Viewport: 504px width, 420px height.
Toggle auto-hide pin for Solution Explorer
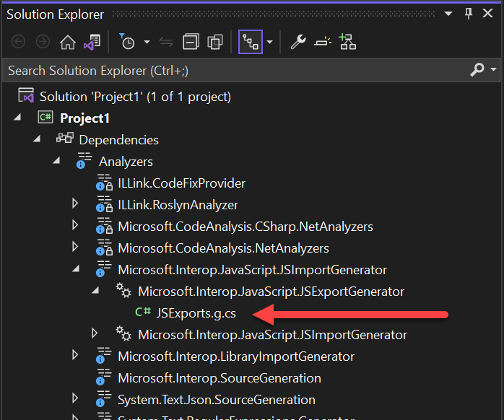[468, 14]
